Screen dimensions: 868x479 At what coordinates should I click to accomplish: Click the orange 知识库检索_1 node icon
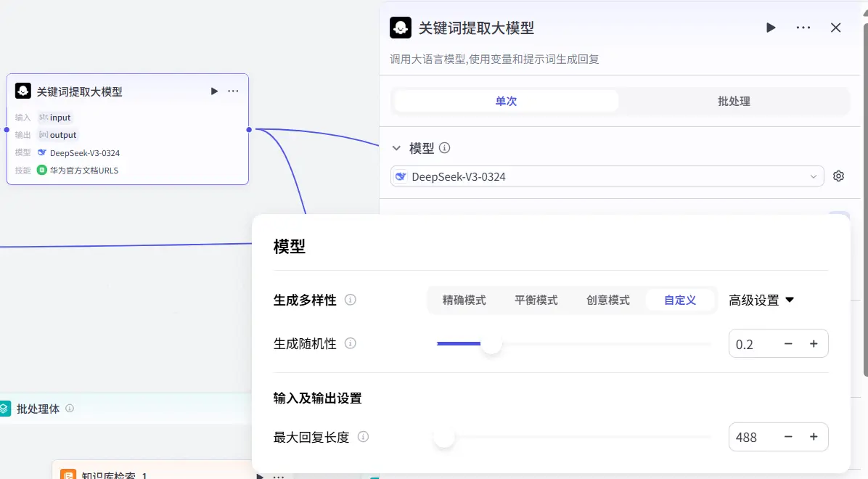[x=68, y=475]
